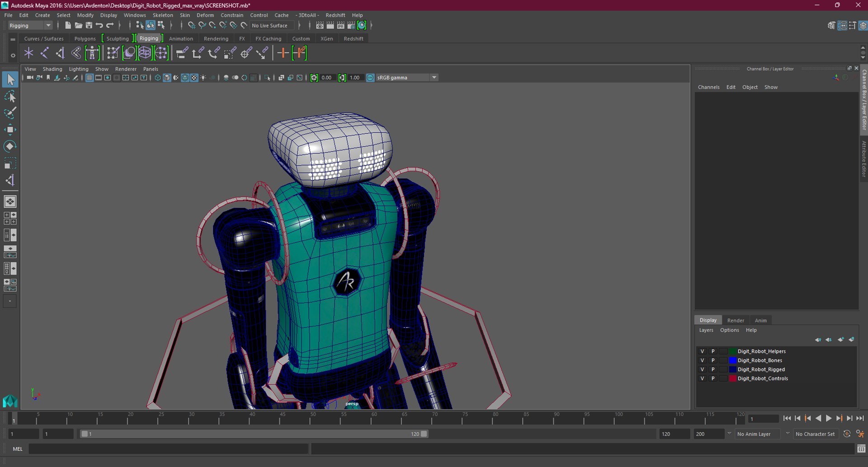Viewport: 868px width, 467px height.
Task: Open the shelf options menu button
Action: click(13, 56)
